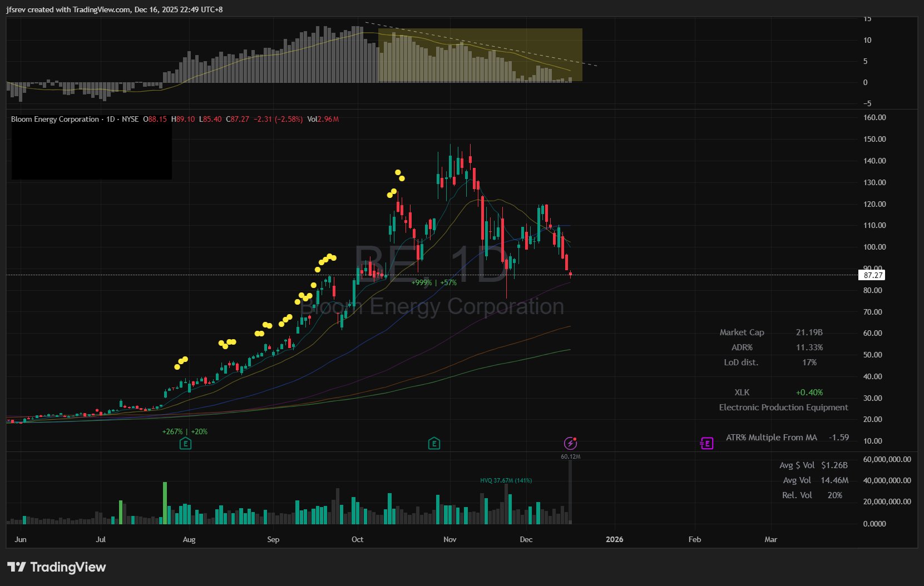Image resolution: width=924 pixels, height=586 pixels.
Task: Click Jun on the time axis
Action: pos(21,539)
